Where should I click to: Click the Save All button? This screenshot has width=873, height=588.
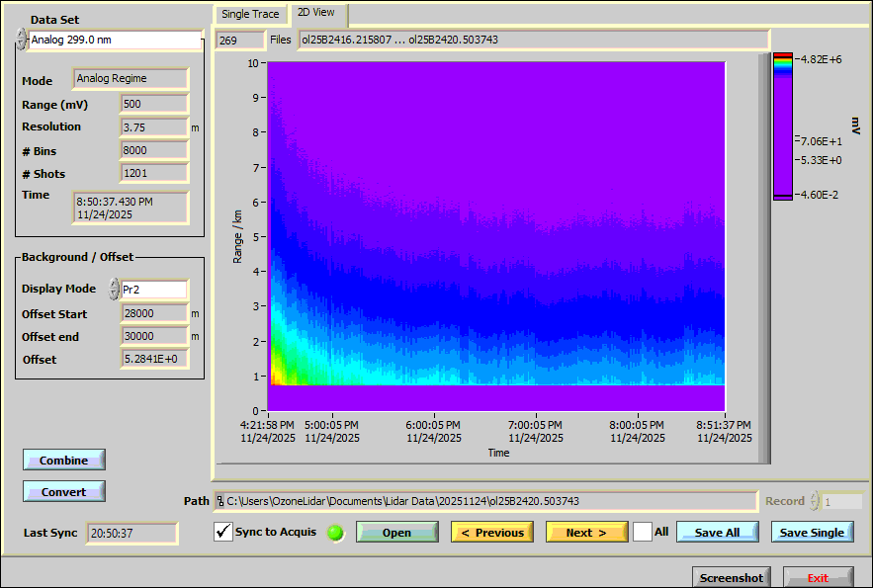click(x=717, y=532)
